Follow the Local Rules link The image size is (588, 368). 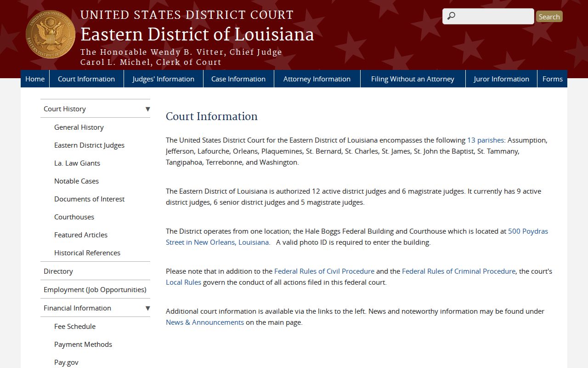pos(183,282)
